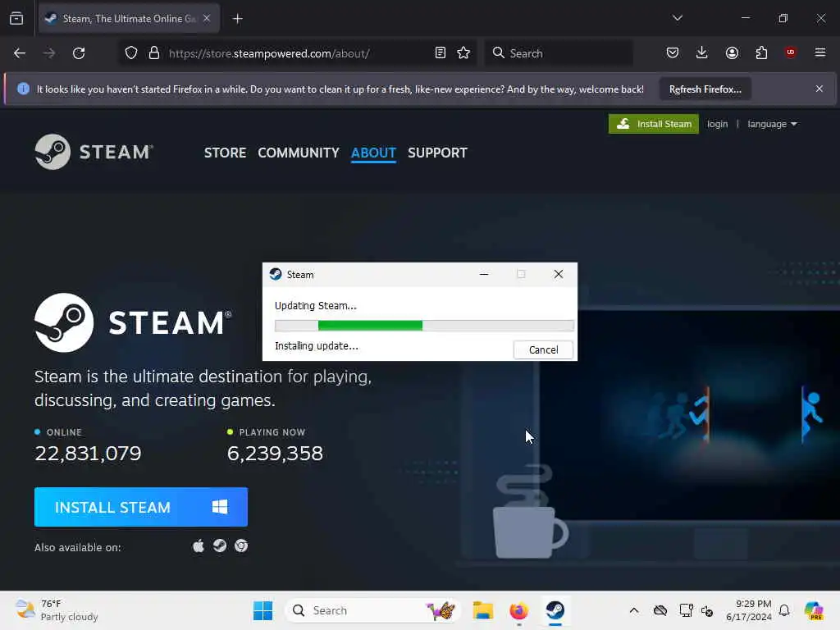Show hidden system tray icons
The height and width of the screenshot is (630, 840).
pyautogui.click(x=634, y=610)
